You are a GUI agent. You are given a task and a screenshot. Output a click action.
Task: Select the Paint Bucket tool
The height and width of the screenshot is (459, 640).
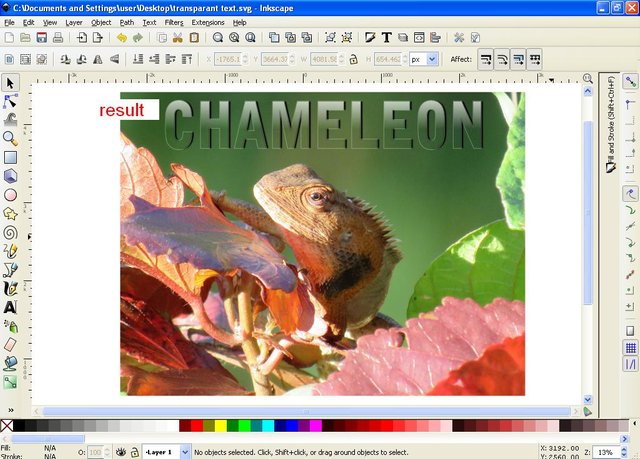click(x=10, y=364)
